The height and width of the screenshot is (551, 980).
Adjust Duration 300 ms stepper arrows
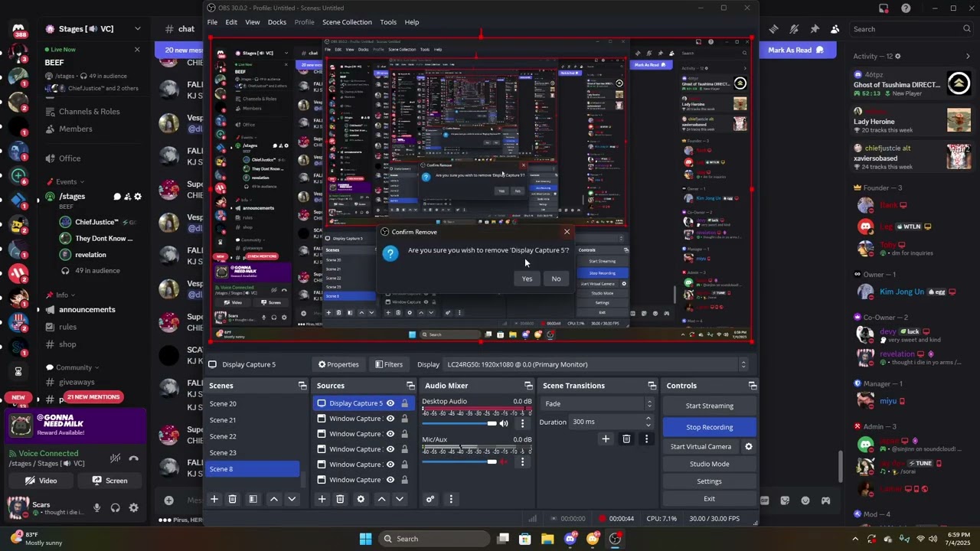coord(648,422)
